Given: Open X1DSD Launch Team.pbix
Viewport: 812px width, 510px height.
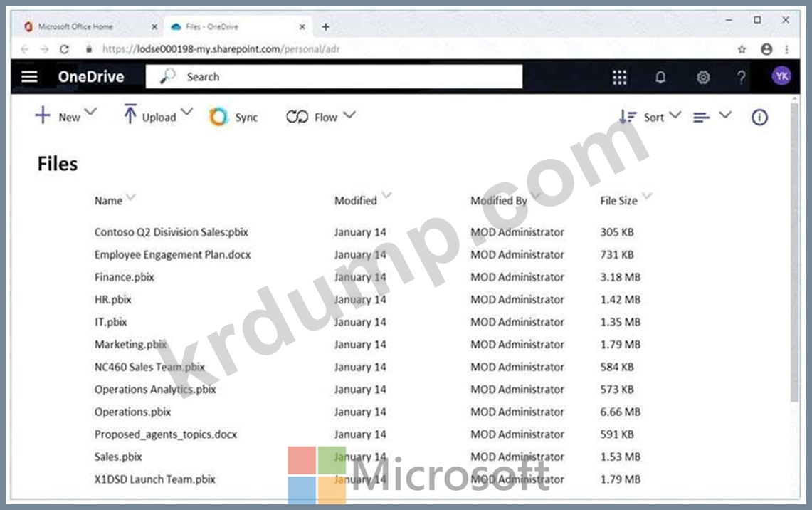Looking at the screenshot, I should tap(155, 479).
